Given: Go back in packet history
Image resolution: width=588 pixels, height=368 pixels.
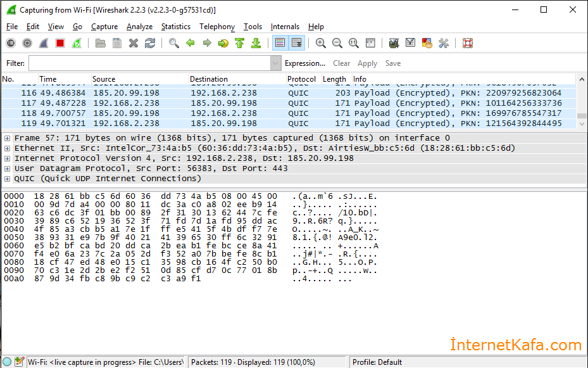Looking at the screenshot, I should (x=191, y=43).
